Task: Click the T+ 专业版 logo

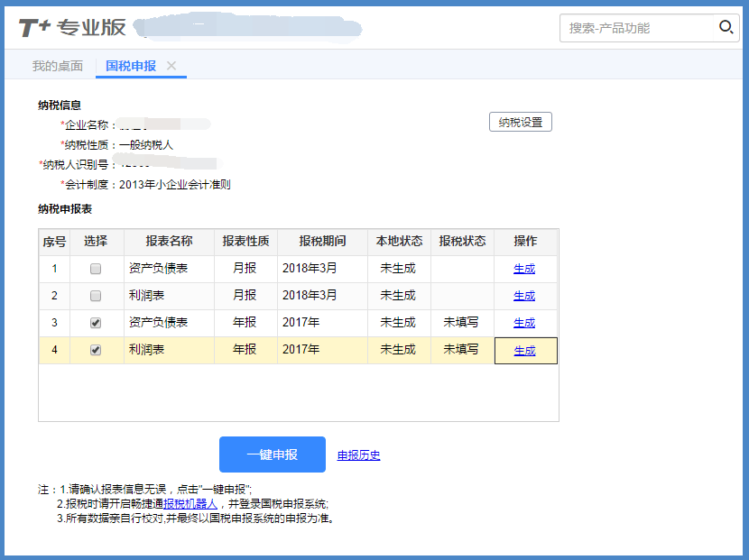Action: 72,27
